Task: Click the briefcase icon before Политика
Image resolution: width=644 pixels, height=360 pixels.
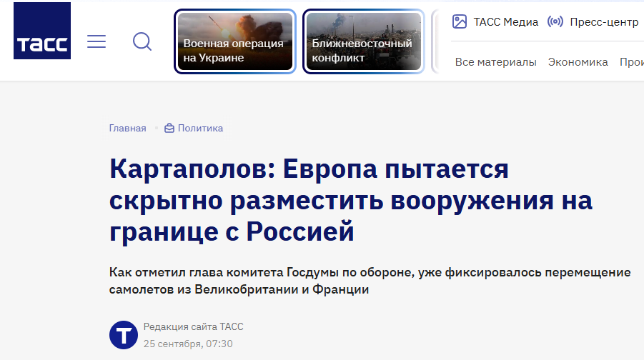Action: click(x=169, y=129)
